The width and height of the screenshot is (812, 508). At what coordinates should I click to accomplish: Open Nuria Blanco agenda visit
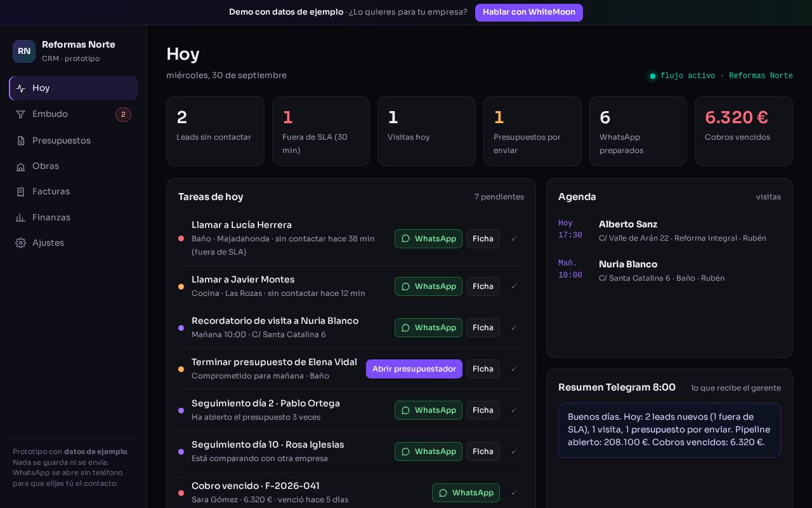(x=669, y=271)
